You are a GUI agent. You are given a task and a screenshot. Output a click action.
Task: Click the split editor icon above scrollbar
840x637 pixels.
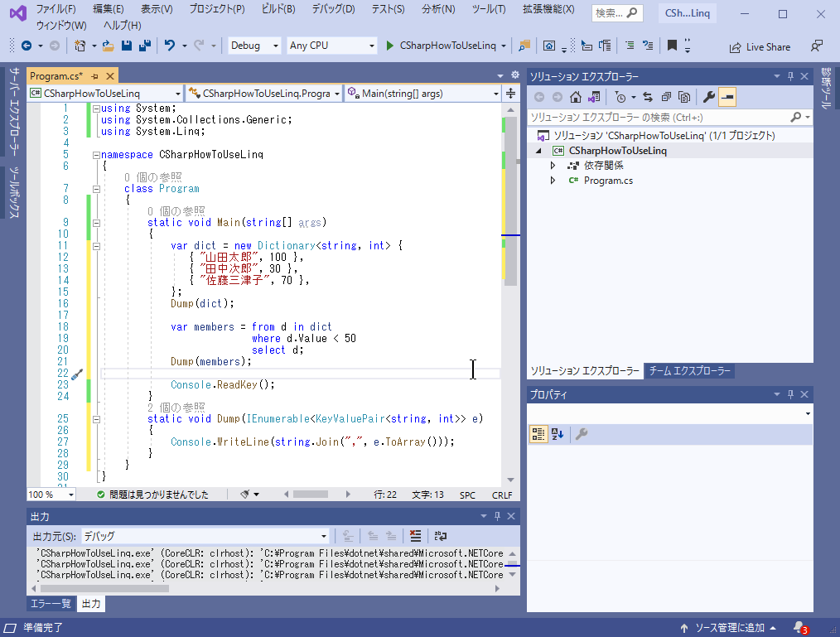[510, 94]
